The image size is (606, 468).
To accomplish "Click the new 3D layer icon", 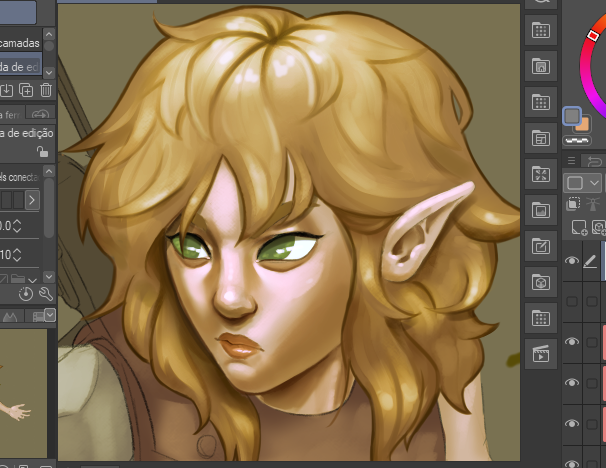I will [599, 227].
